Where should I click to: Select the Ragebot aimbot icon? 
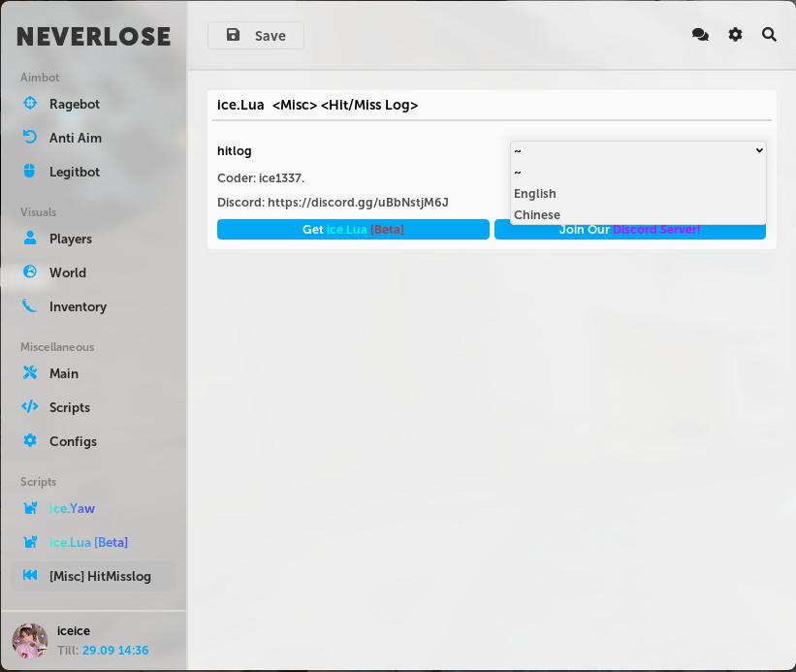pos(29,104)
